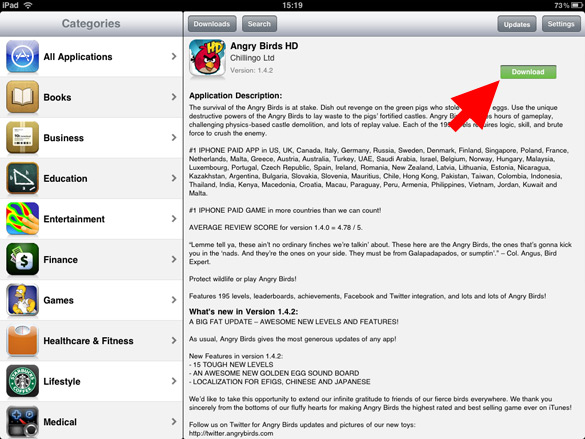Open the twitter.angrybirds.com link
585x439 pixels.
tap(231, 433)
